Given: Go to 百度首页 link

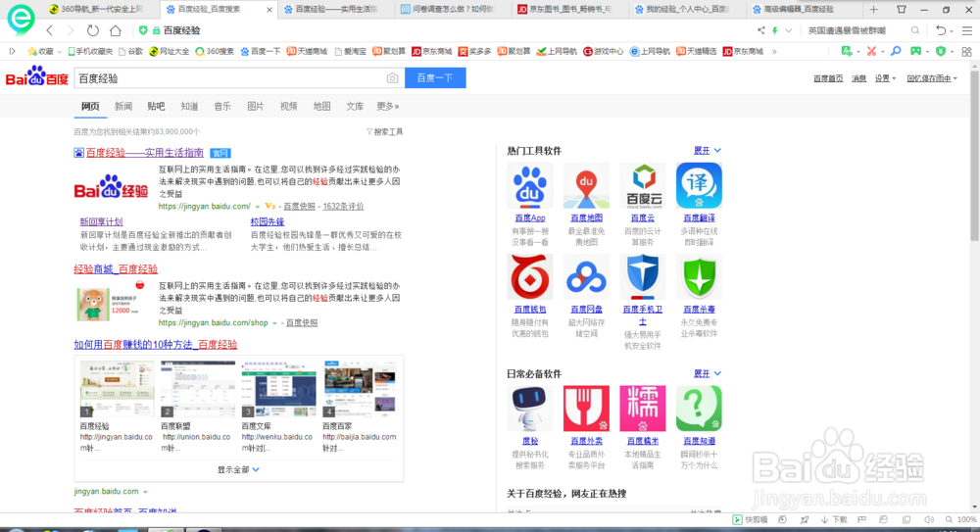Looking at the screenshot, I should (x=828, y=78).
